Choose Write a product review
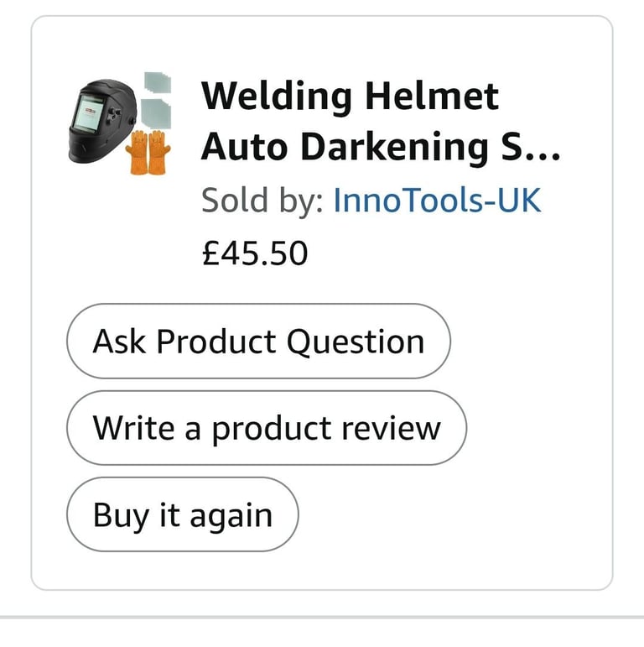Image resolution: width=644 pixels, height=647 pixels. 267,428
